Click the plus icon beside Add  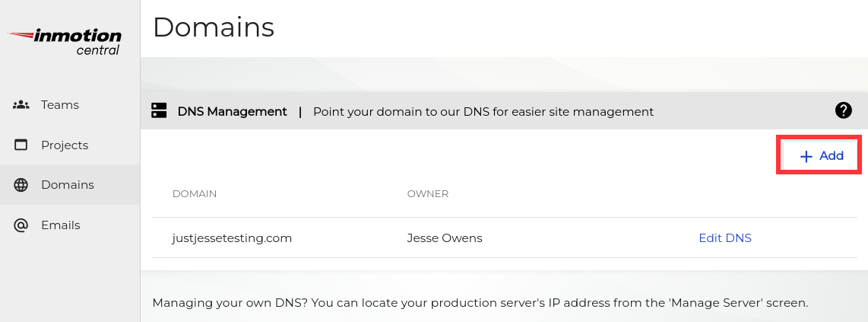point(806,156)
